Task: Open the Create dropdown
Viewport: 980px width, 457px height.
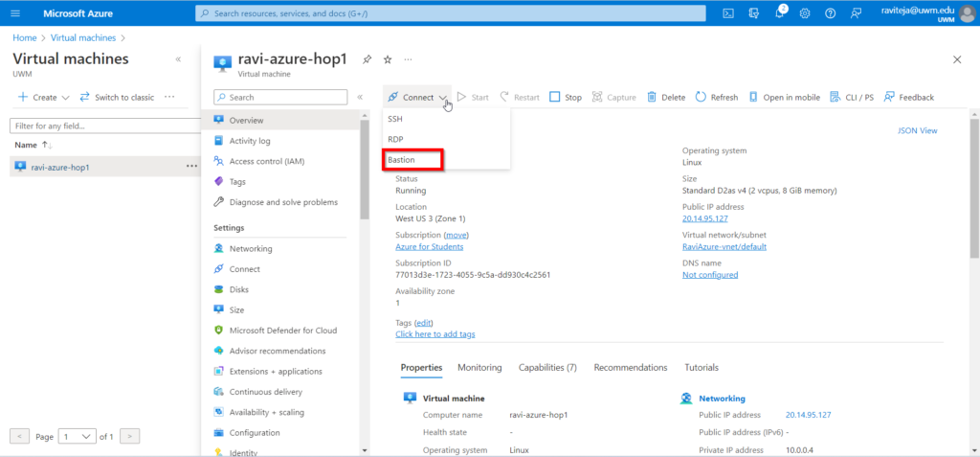Action: click(44, 97)
